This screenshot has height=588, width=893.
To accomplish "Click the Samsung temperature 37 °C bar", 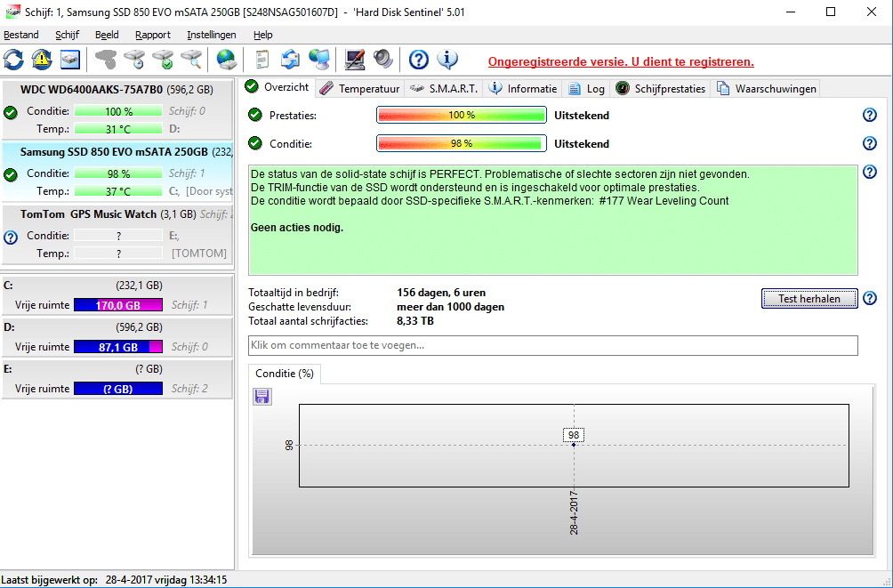I will (x=118, y=191).
